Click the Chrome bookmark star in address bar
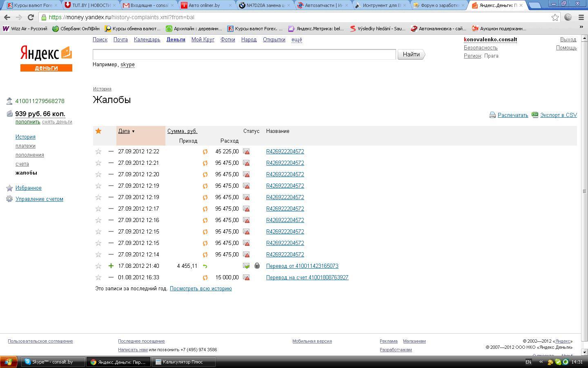The width and height of the screenshot is (588, 368). pyautogui.click(x=555, y=17)
